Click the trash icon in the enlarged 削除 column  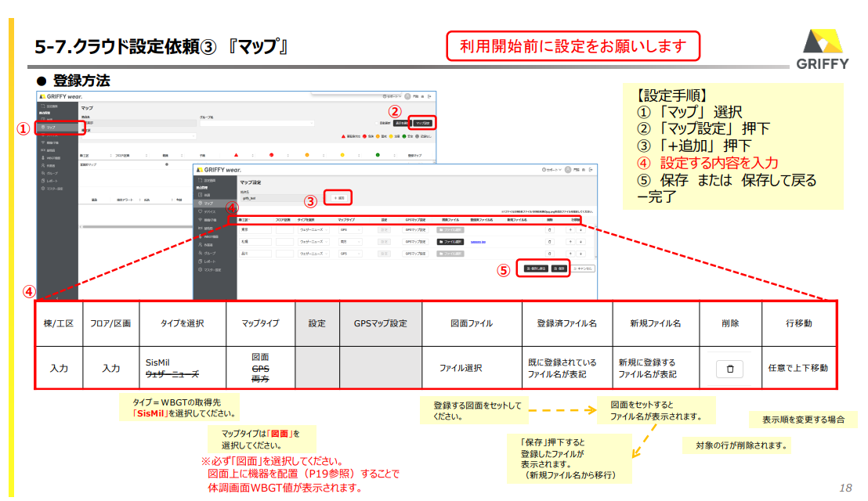click(x=729, y=368)
